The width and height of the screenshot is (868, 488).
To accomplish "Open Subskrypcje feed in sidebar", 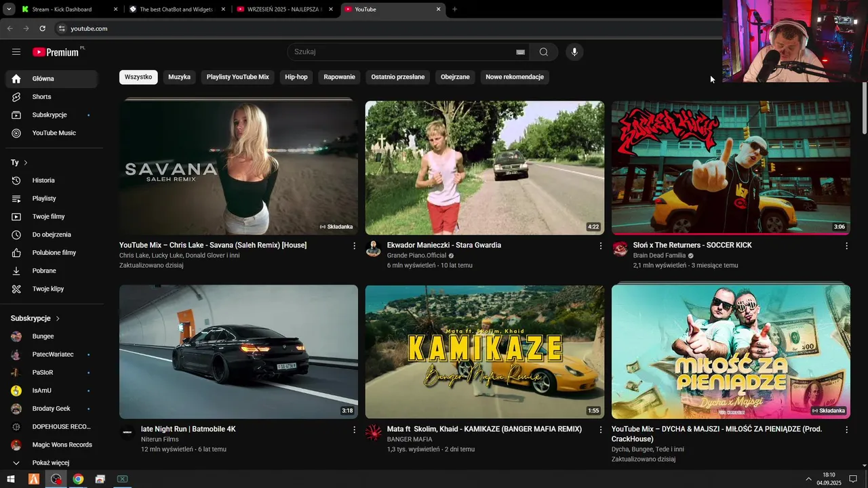I will (x=52, y=115).
